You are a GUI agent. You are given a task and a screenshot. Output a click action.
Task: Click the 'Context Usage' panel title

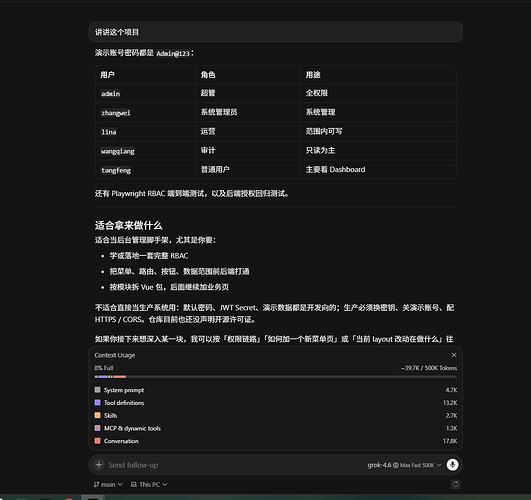pyautogui.click(x=114, y=355)
